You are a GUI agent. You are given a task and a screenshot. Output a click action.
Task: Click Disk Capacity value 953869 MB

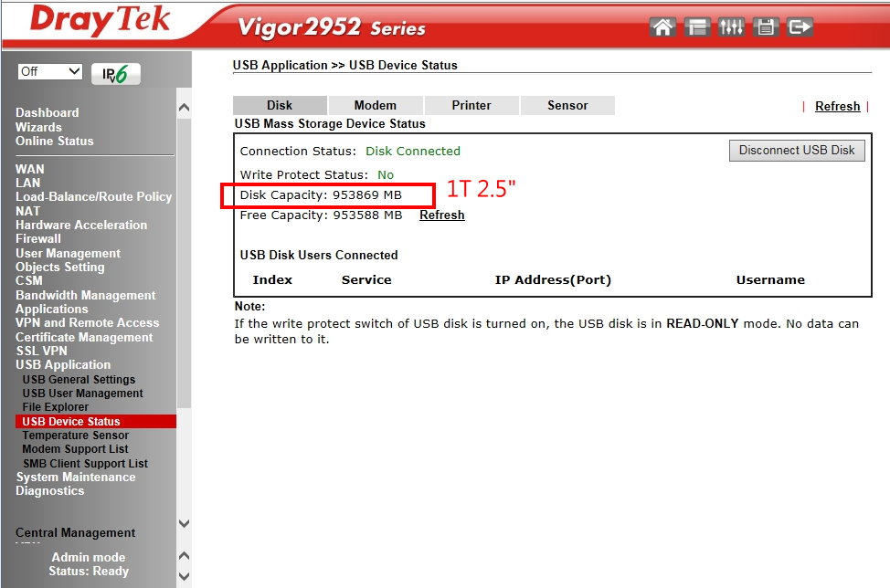coord(367,195)
